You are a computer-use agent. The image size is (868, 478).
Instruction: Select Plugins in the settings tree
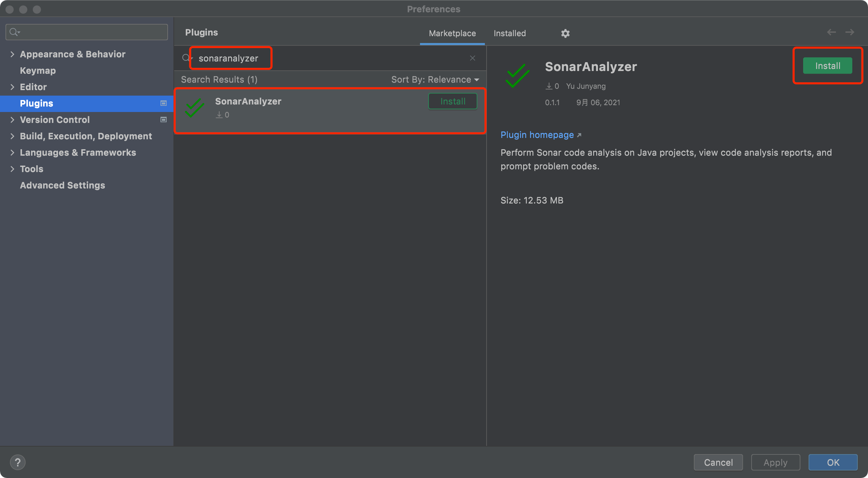[x=87, y=103]
